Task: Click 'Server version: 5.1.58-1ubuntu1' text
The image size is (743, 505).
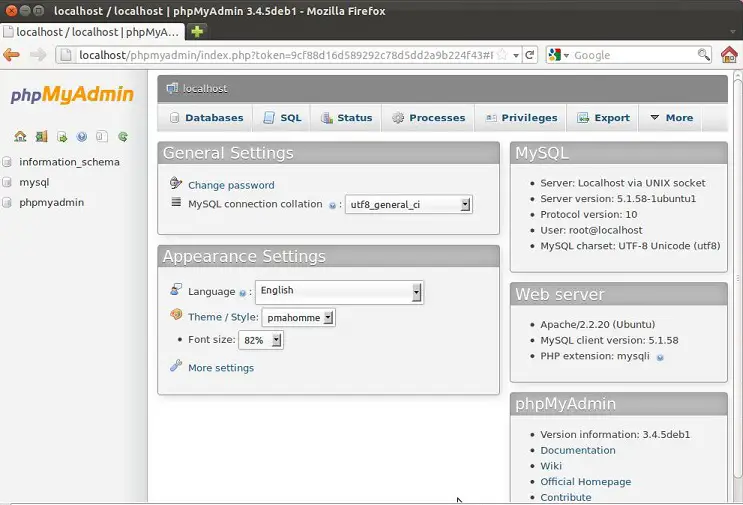Action: pos(618,198)
